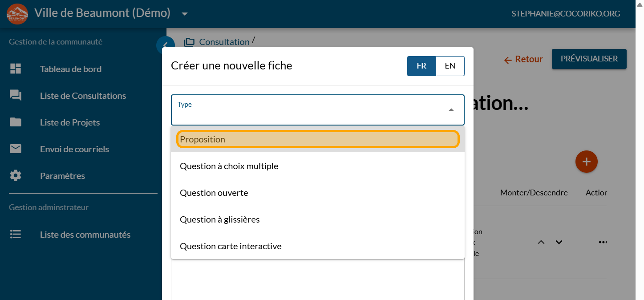Pick Question à glissières option
644x300 pixels.
pyautogui.click(x=318, y=219)
